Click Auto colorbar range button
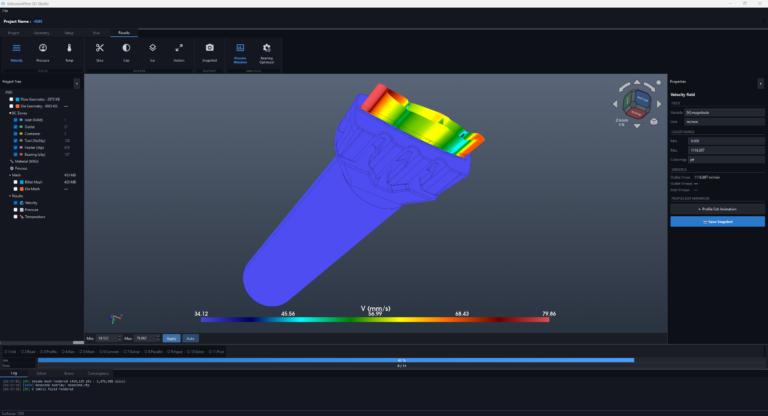The width and height of the screenshot is (768, 416). (190, 338)
